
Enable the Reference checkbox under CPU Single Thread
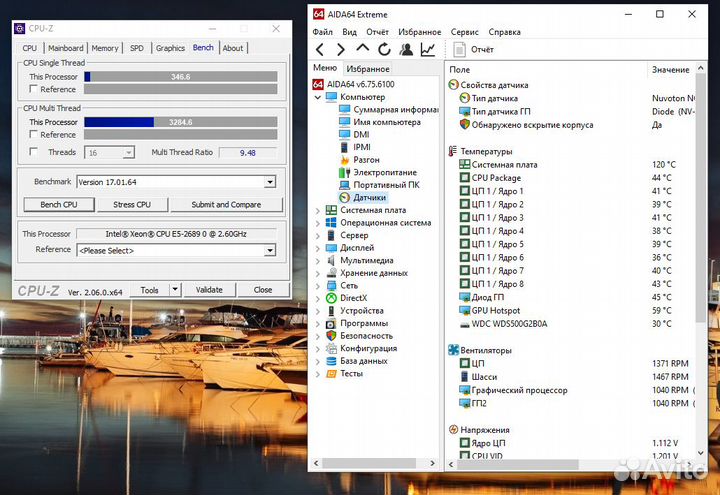pyautogui.click(x=32, y=89)
